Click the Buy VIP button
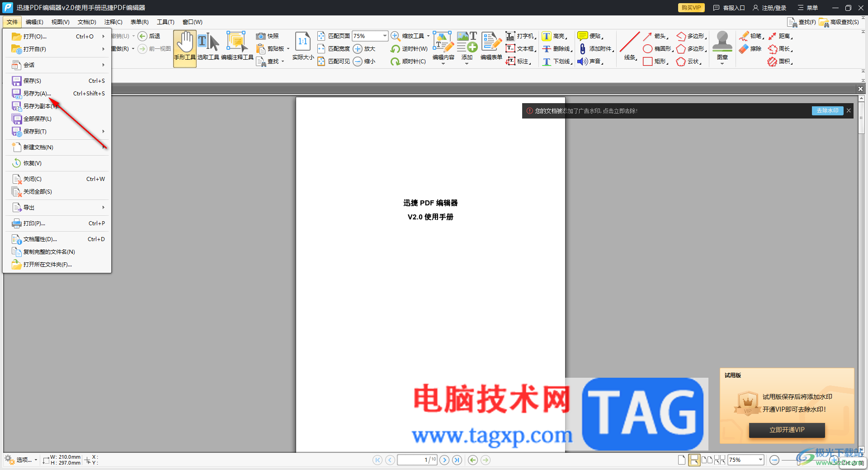This screenshot has height=470, width=868. coord(691,8)
